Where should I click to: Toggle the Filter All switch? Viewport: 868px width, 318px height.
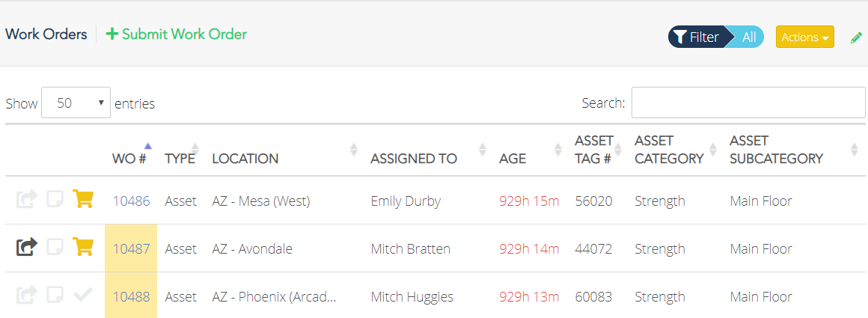click(715, 37)
